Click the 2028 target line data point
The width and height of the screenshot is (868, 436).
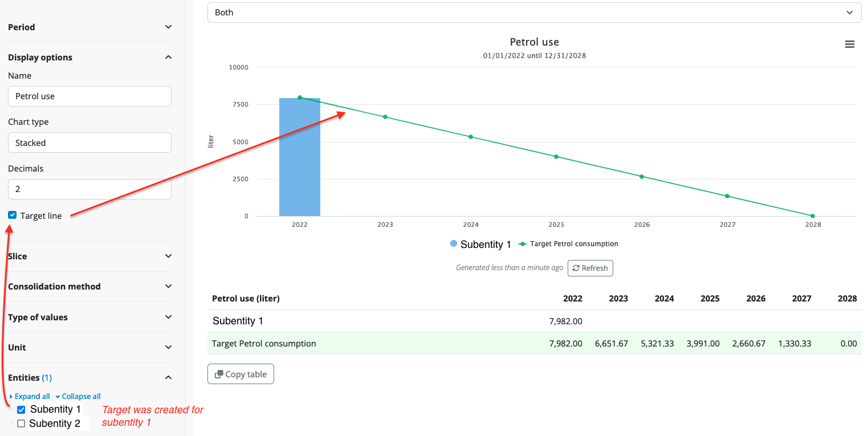[813, 216]
